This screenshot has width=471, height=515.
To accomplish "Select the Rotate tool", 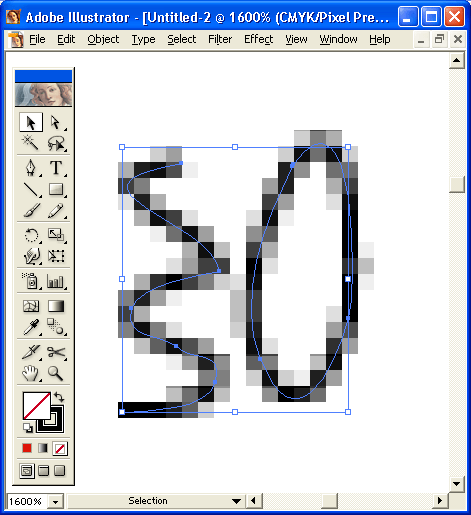I will click(x=31, y=235).
